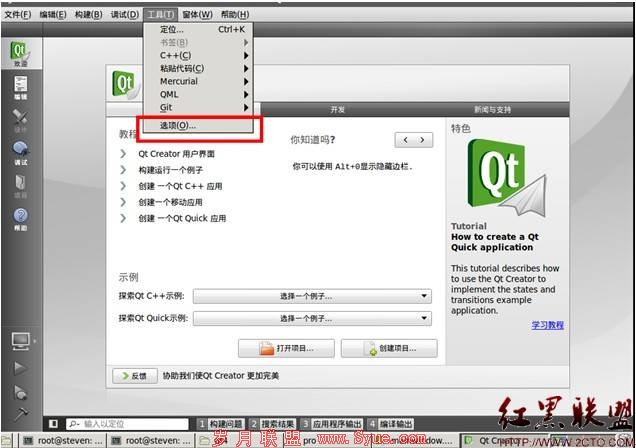Open the Qt Welcome mode icon

[x=20, y=53]
